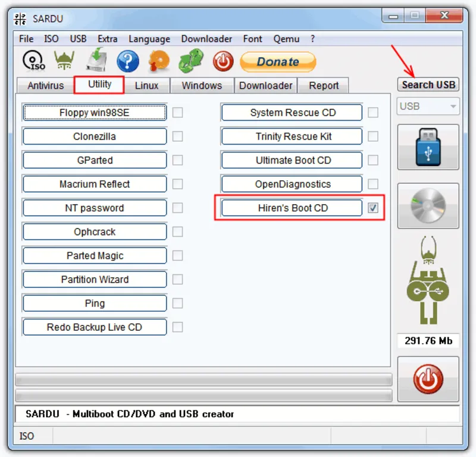Check the Partition Wizard checkbox
The height and width of the screenshot is (457, 476).
(177, 279)
